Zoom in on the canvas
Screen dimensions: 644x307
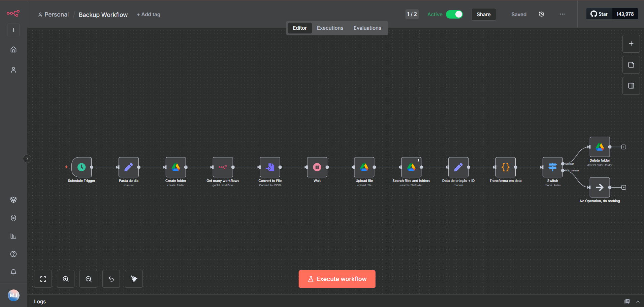pyautogui.click(x=65, y=279)
